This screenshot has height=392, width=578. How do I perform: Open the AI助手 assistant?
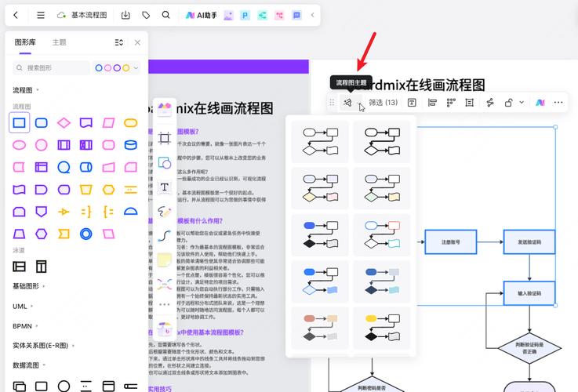(x=202, y=15)
